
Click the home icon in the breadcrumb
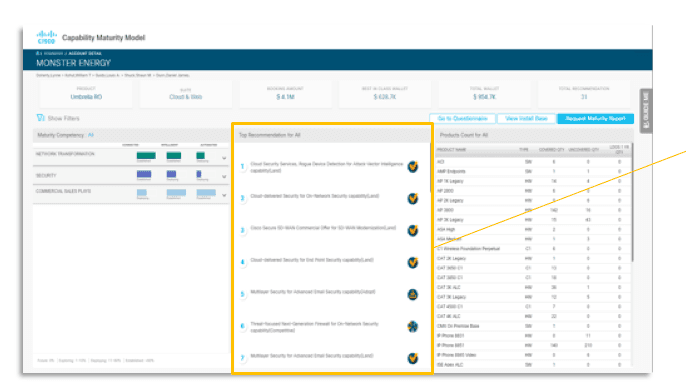[x=38, y=53]
